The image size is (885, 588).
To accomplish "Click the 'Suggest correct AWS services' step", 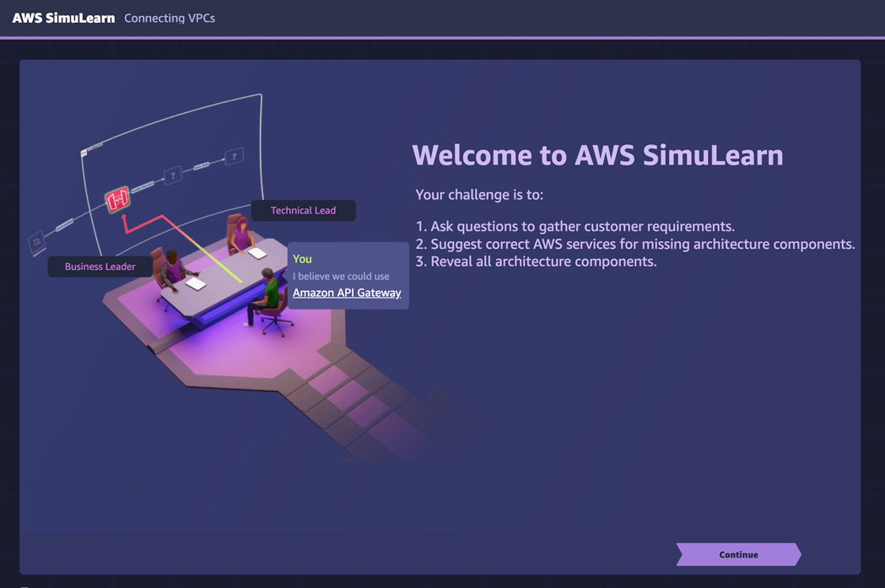I will pos(634,244).
